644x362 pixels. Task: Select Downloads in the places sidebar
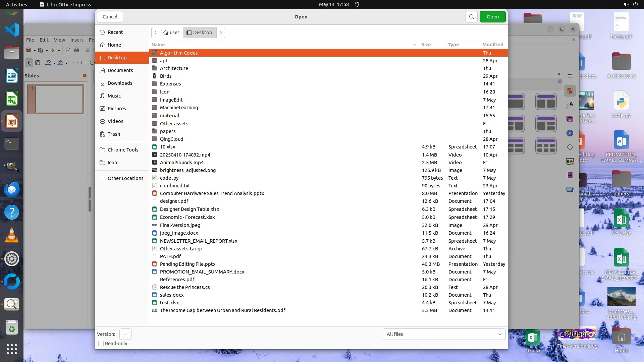(x=120, y=83)
